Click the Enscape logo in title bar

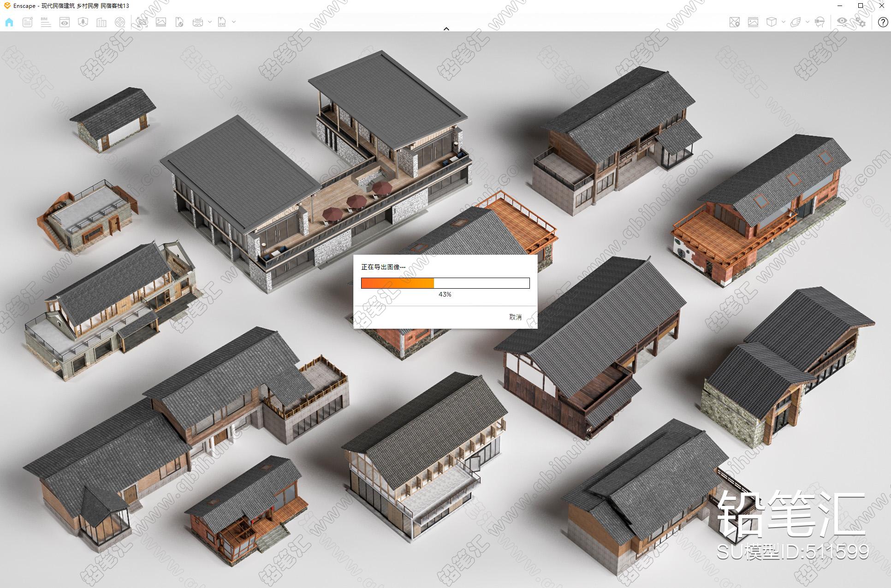point(7,6)
